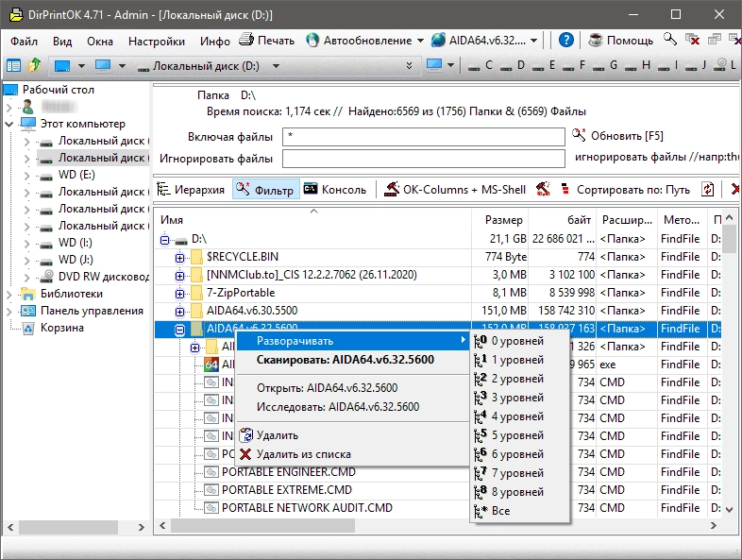This screenshot has height=560, width=742.
Task: Select drive G toolbar shortcut
Action: tap(605, 65)
